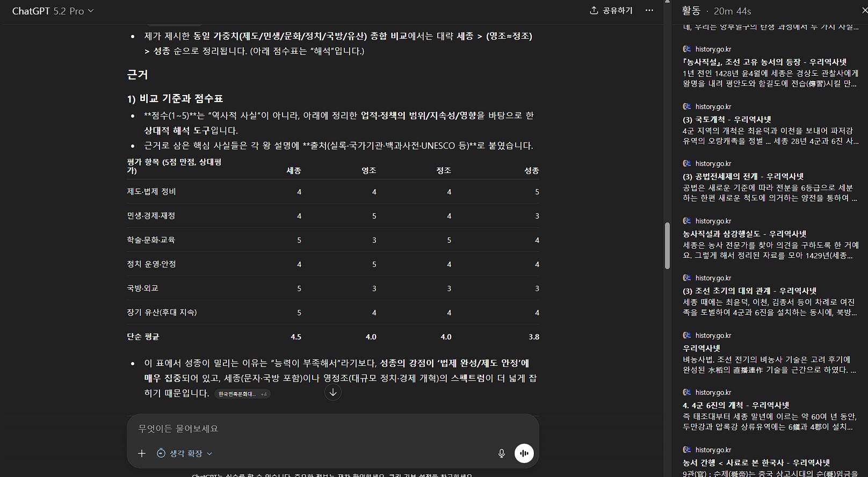Click the 세종 column header in the table
This screenshot has width=868, height=477.
click(294, 170)
